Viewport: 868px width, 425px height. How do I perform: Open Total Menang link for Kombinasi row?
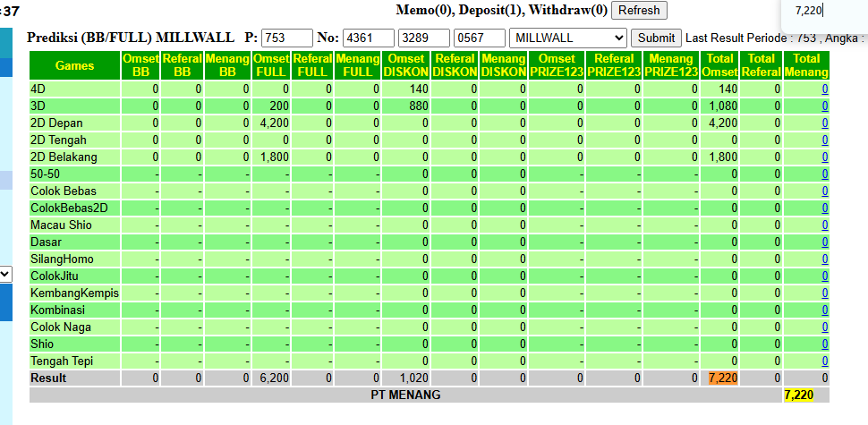[x=825, y=310]
